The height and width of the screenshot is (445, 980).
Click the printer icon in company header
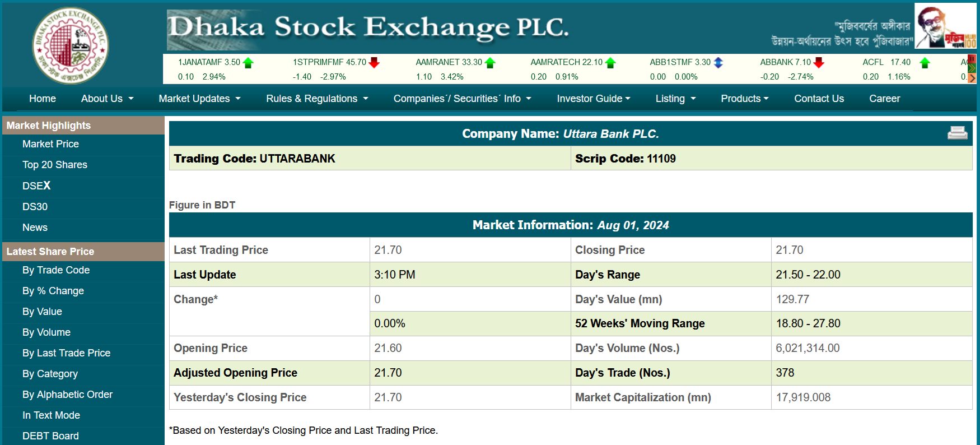click(x=958, y=133)
